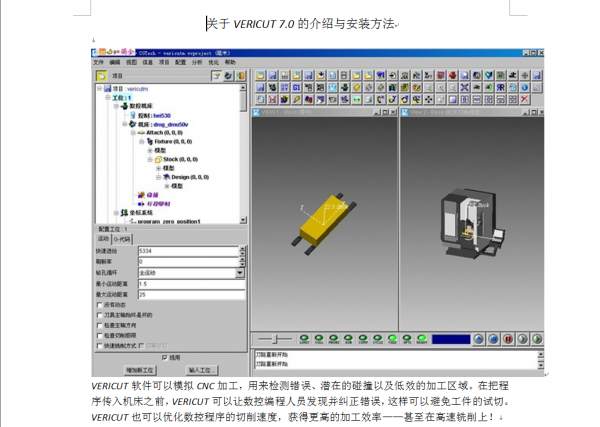Click the blue rewind simulation button

pos(493,339)
